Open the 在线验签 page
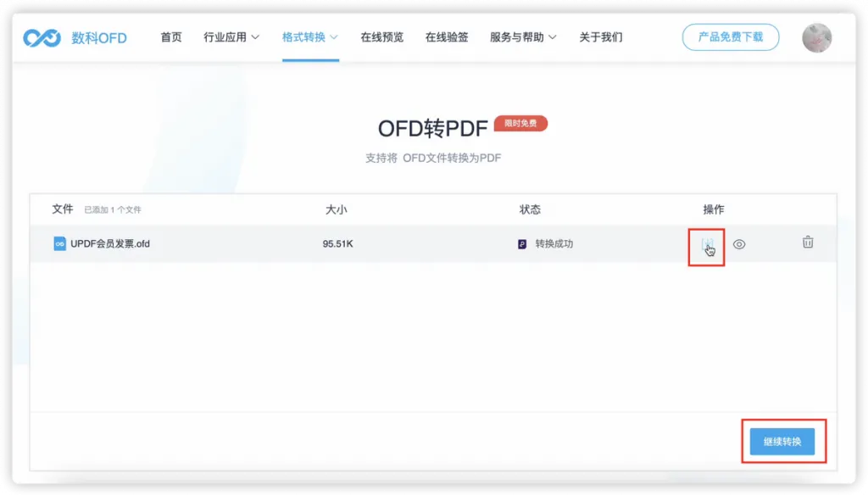The width and height of the screenshot is (868, 496). pos(447,37)
